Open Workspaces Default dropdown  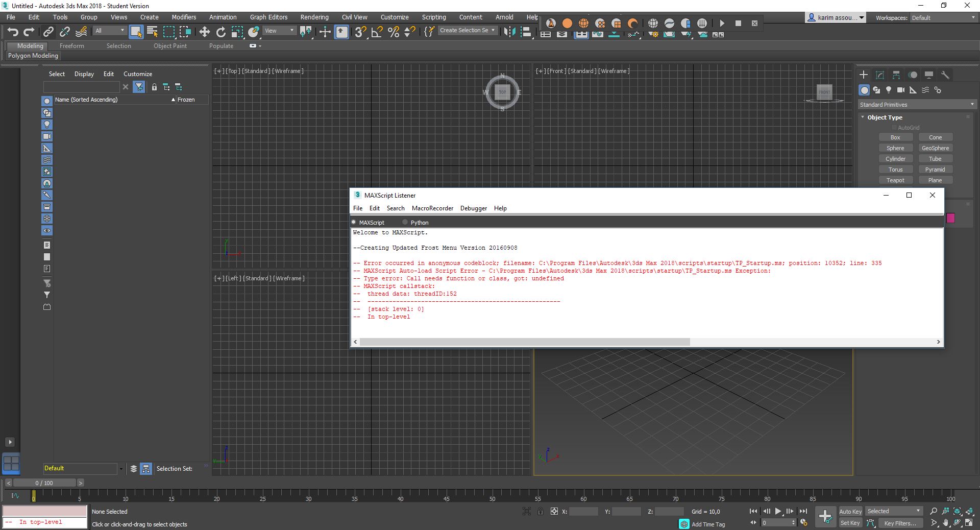point(944,18)
